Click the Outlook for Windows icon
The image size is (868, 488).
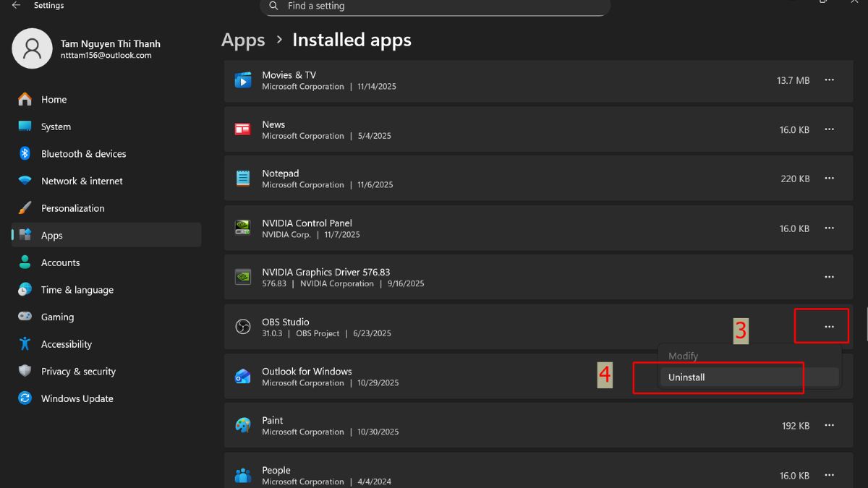[243, 377]
